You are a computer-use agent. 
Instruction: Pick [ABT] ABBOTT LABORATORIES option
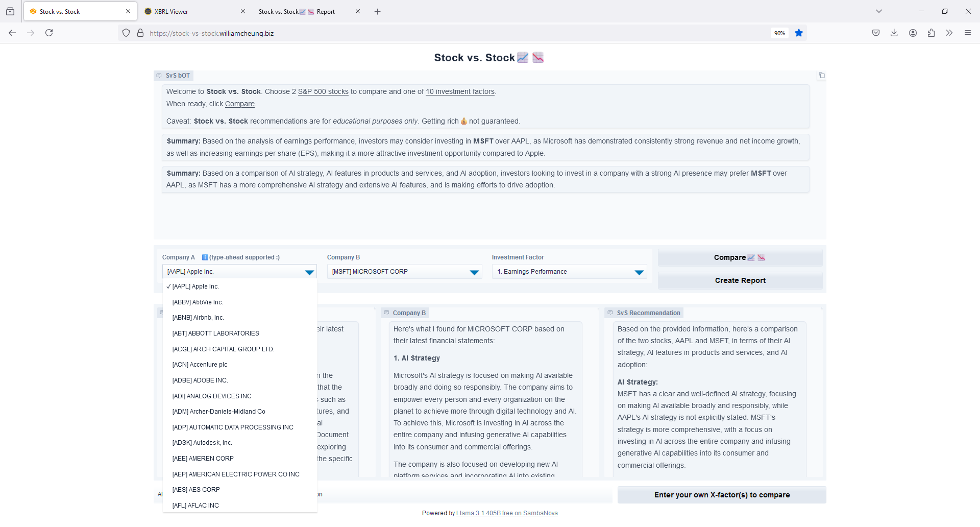click(x=240, y=333)
